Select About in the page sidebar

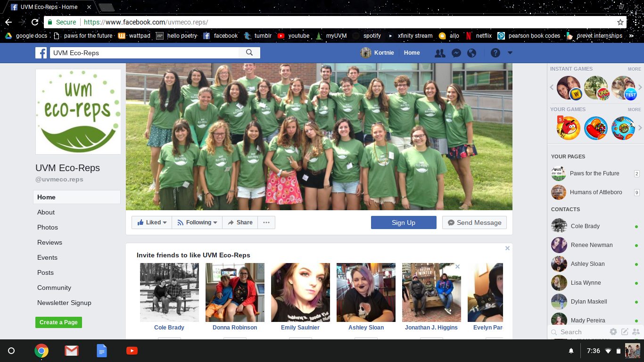[x=46, y=212]
